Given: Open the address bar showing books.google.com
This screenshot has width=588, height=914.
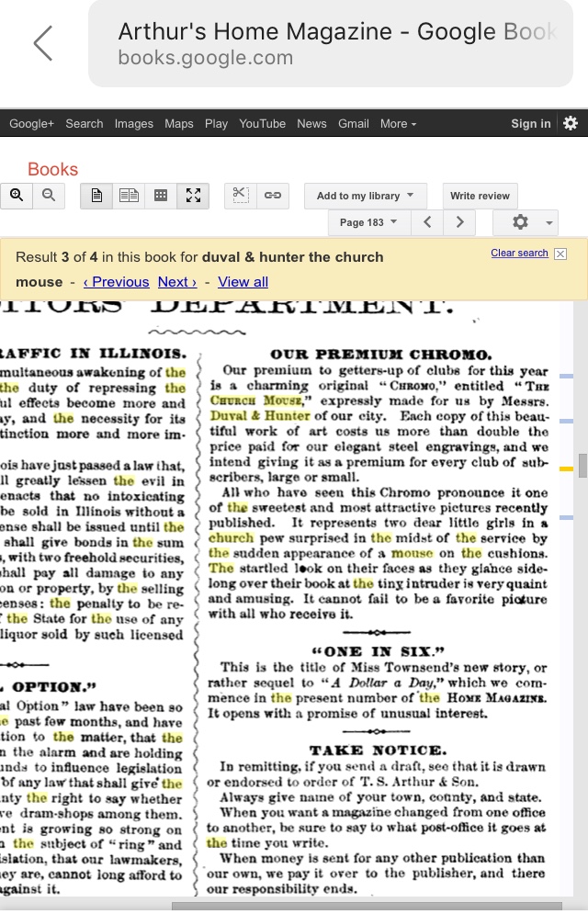Looking at the screenshot, I should coord(331,44).
